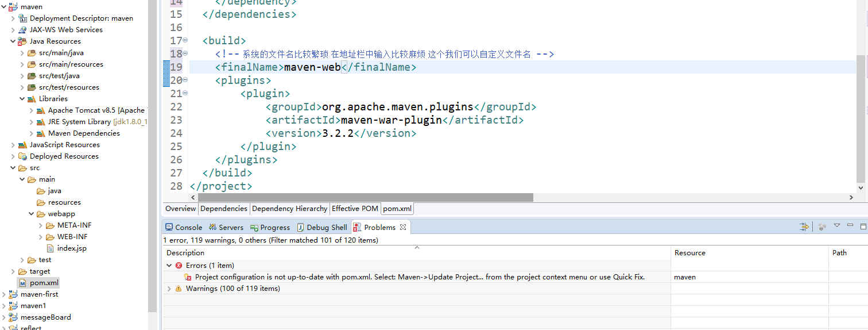Viewport: 868px width, 330px height.
Task: Switch to the Overview editor tab
Action: point(180,209)
